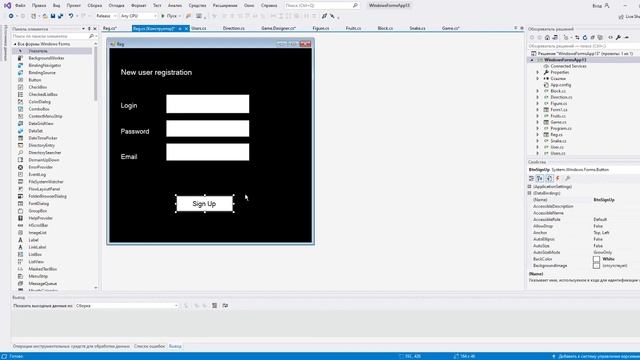Show events with the lightning bolt icon
The height and width of the screenshot is (360, 640).
pyautogui.click(x=558, y=178)
